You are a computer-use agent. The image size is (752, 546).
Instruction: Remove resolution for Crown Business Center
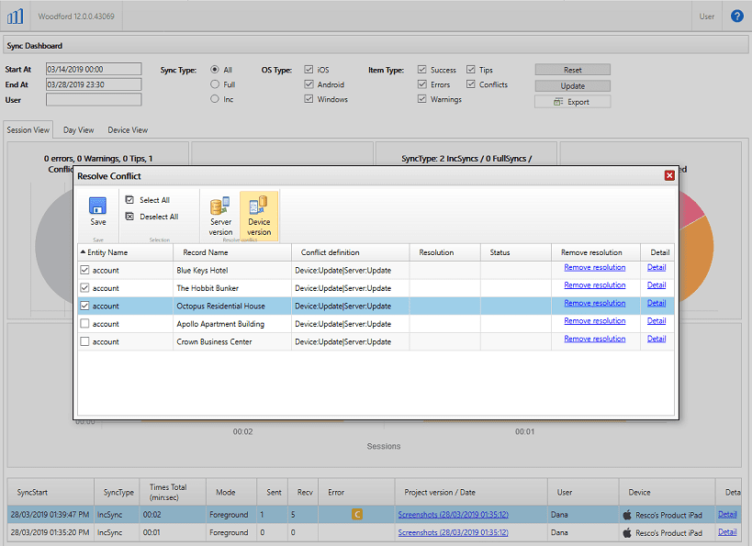[x=595, y=339]
